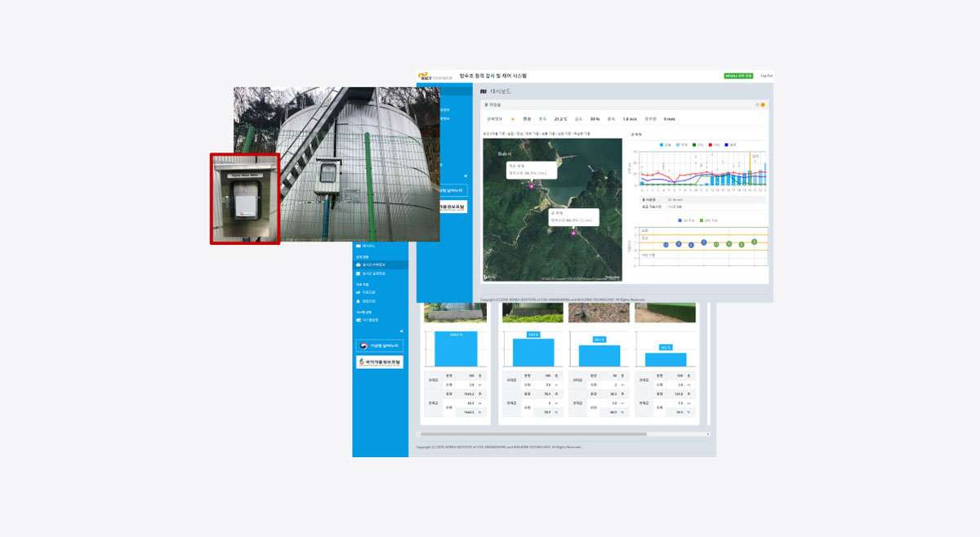980x537 pixels.
Task: Collapse the panel using the header toggle icon
Action: pyautogui.click(x=757, y=105)
